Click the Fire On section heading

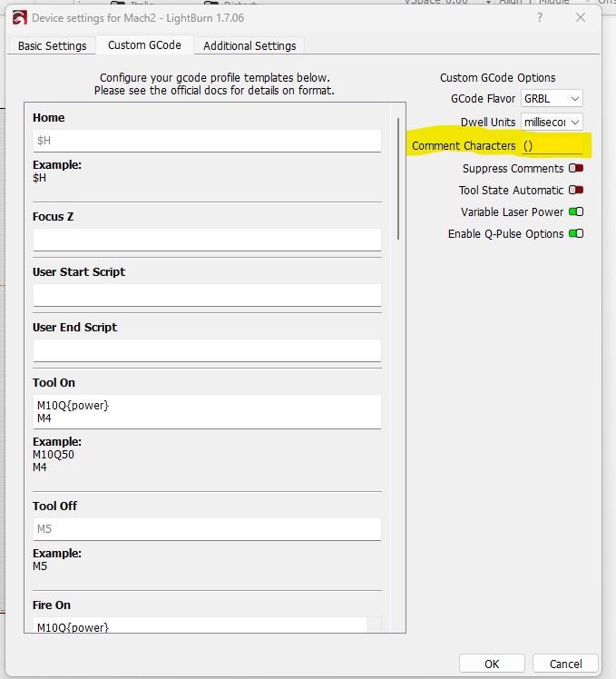[x=52, y=605]
